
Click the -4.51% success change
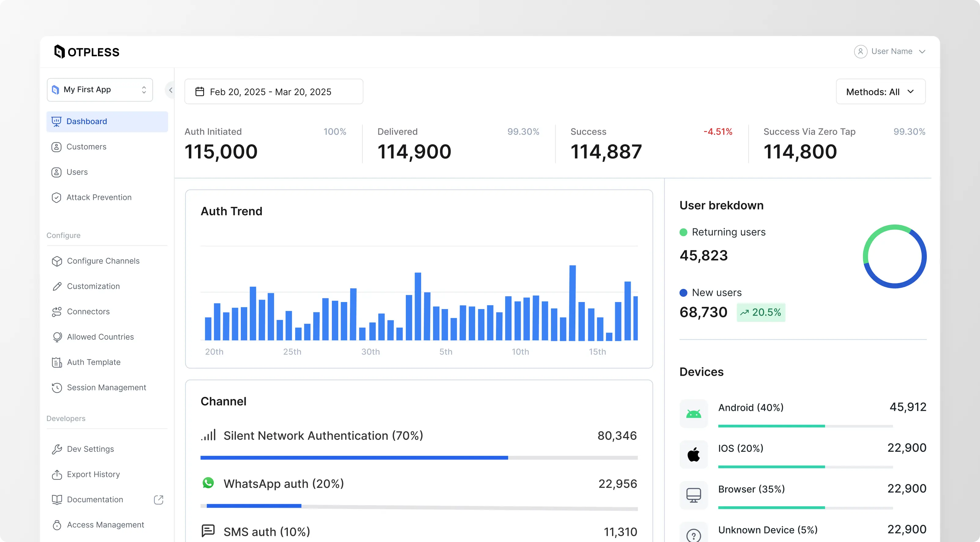click(718, 132)
